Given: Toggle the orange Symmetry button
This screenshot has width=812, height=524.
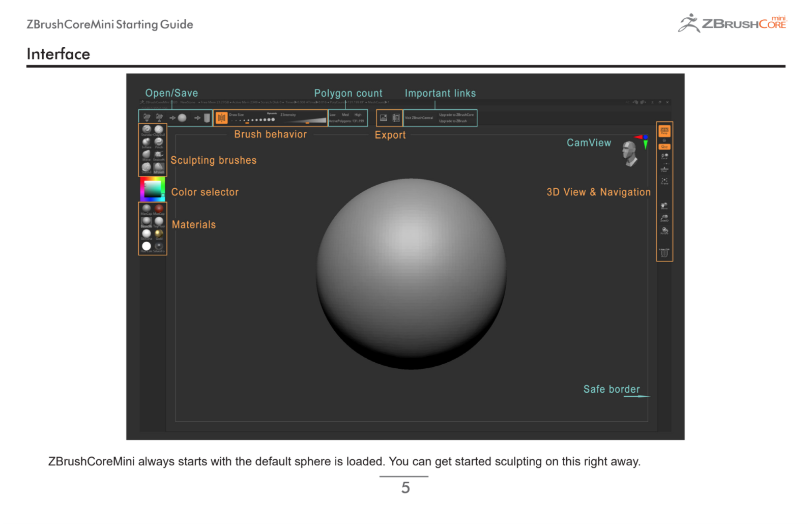Looking at the screenshot, I should click(x=222, y=118).
